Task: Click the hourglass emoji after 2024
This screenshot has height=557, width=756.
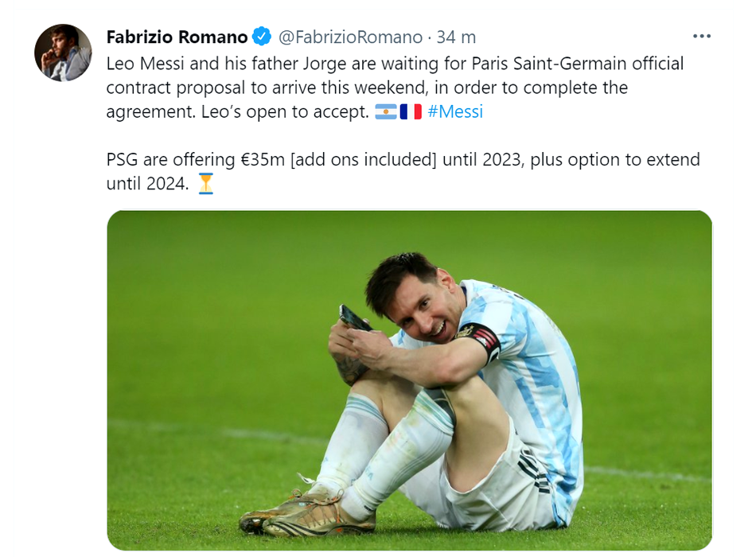Action: 206,184
